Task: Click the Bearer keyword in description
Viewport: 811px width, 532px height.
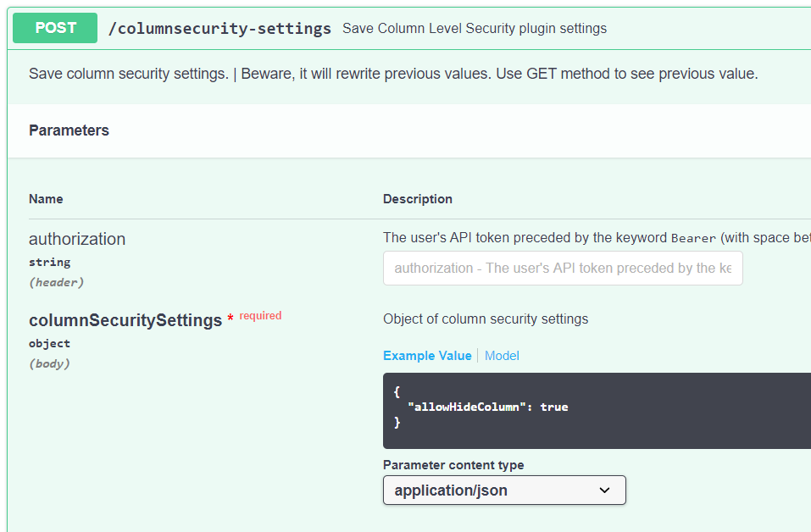Action: pyautogui.click(x=693, y=238)
